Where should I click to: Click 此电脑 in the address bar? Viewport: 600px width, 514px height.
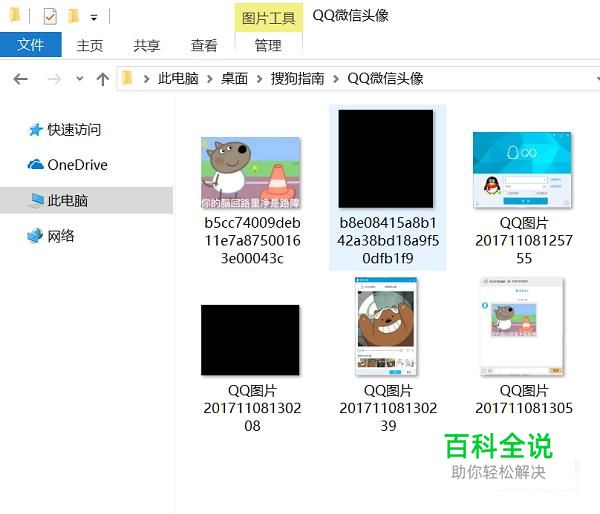point(178,79)
